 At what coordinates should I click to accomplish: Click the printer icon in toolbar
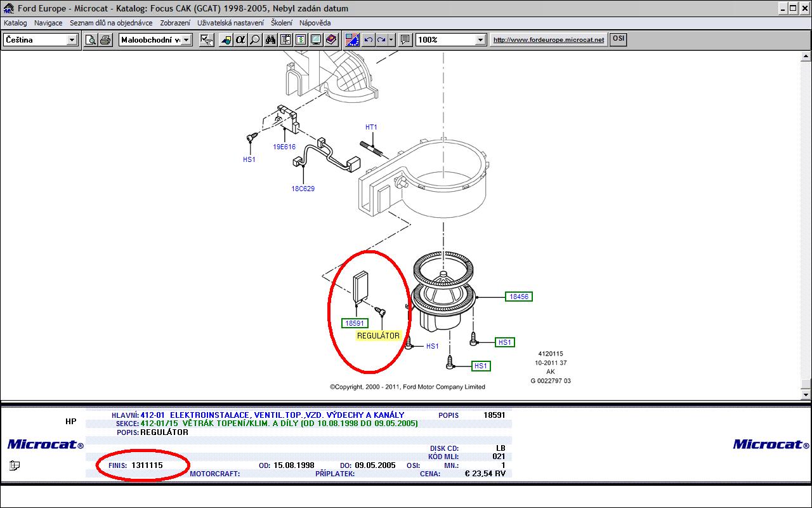(x=105, y=40)
